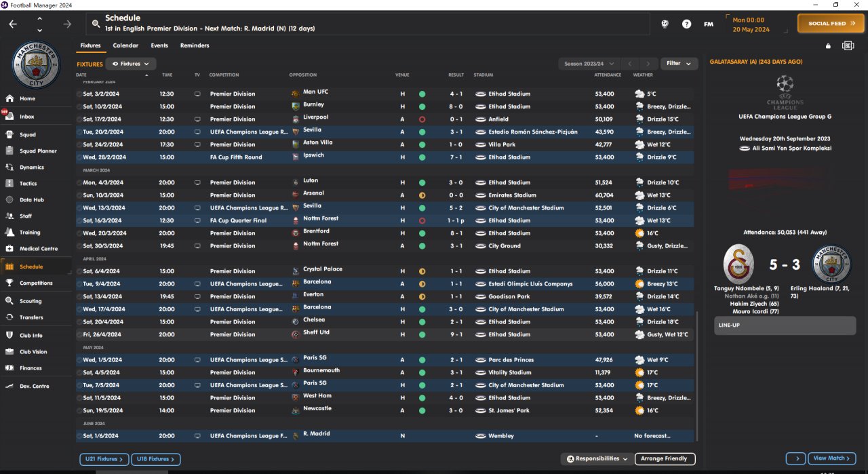Viewport: 868px width, 474px height.
Task: Open Squad Planner in sidebar
Action: [x=37, y=151]
